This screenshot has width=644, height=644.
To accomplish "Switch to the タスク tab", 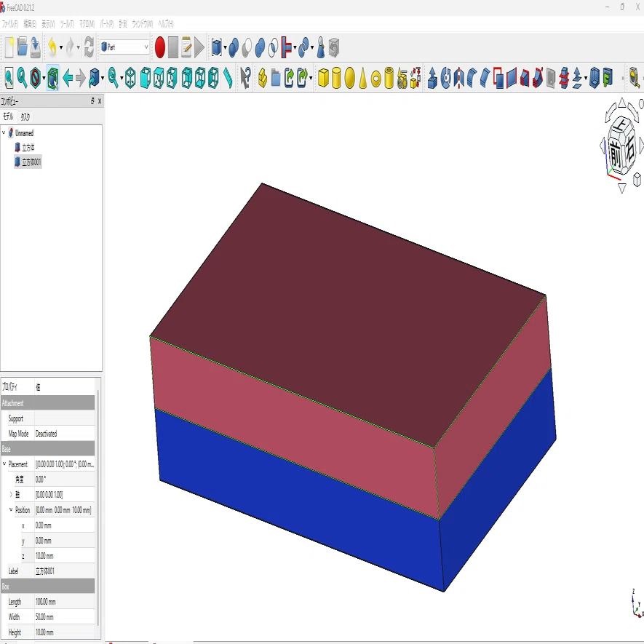I will (25, 117).
